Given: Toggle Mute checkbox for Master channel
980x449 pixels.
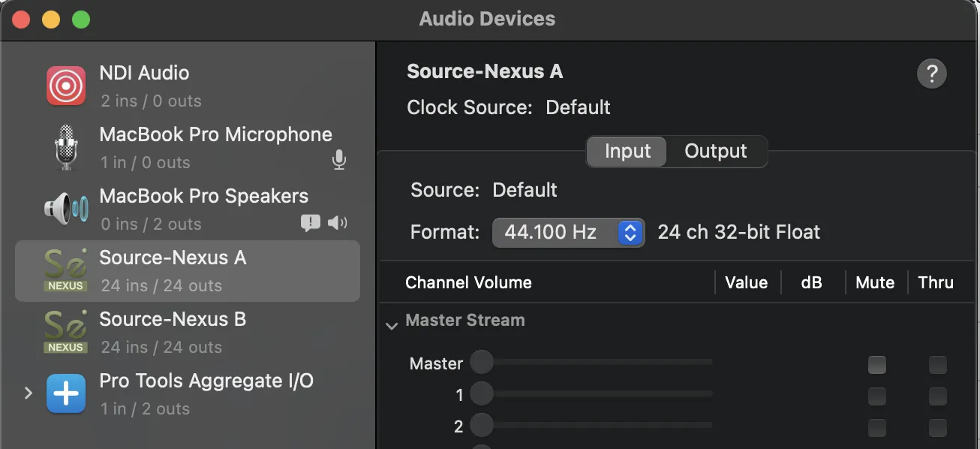Looking at the screenshot, I should pos(876,365).
